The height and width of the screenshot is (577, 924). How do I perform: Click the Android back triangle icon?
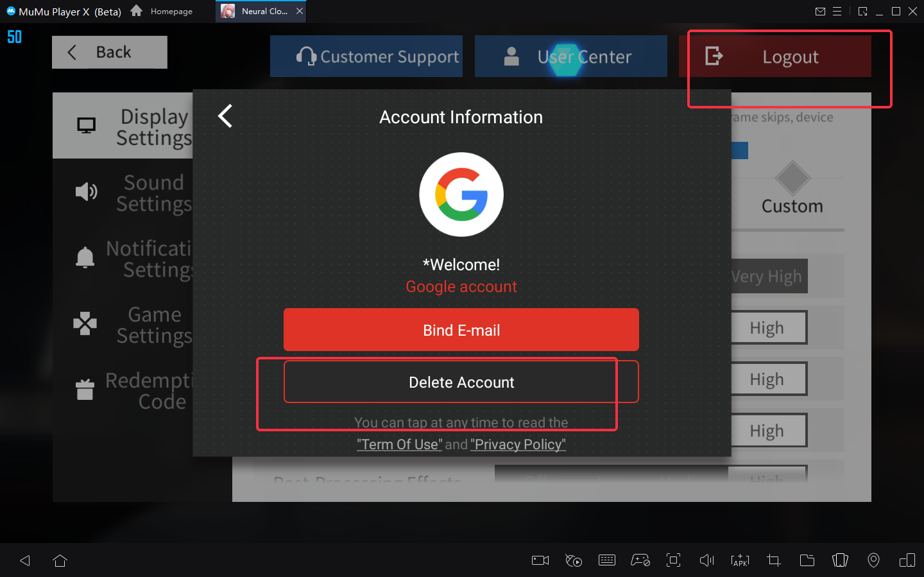tap(25, 560)
